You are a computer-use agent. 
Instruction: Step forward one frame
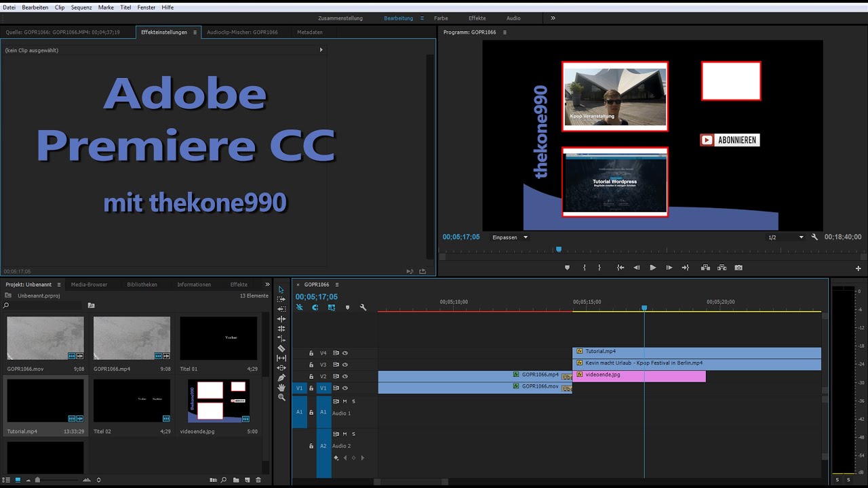click(669, 268)
